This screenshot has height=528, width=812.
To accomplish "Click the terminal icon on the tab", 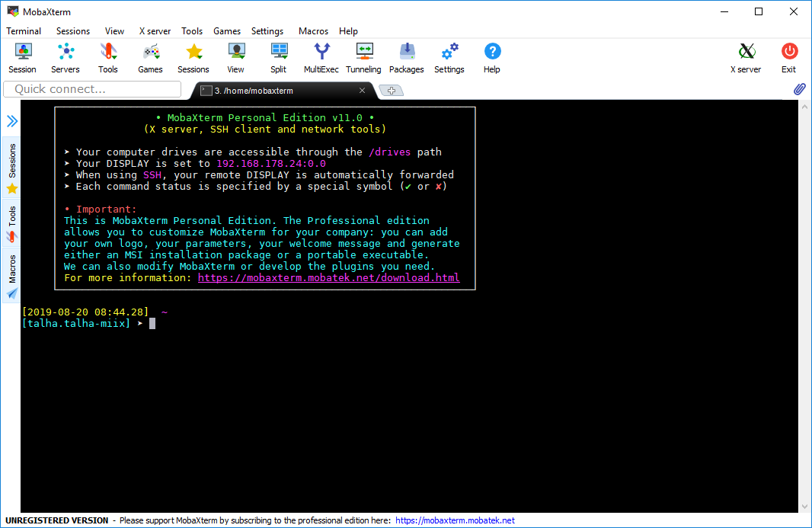I will tap(206, 91).
